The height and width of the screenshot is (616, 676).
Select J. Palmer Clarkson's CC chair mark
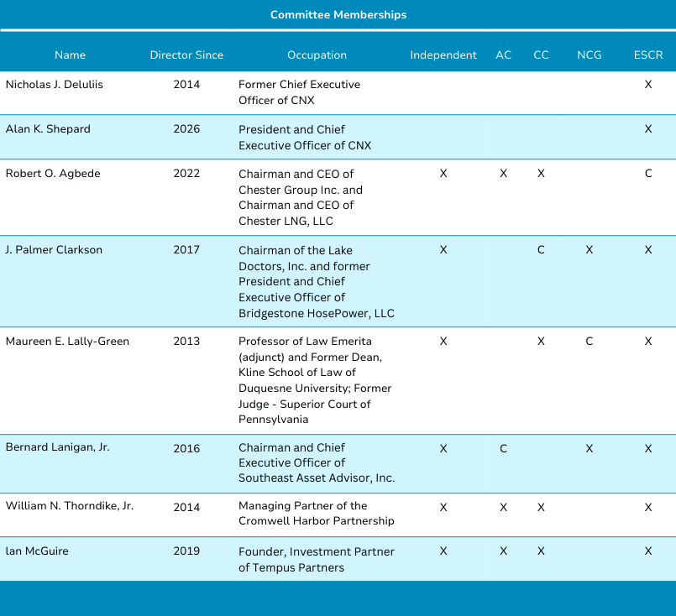click(541, 250)
